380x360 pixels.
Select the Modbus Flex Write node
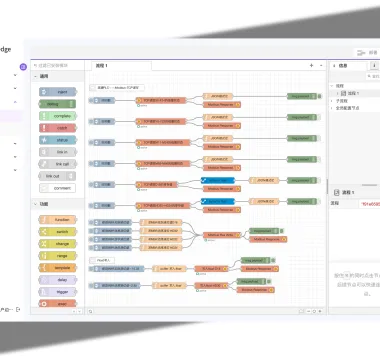click(222, 235)
